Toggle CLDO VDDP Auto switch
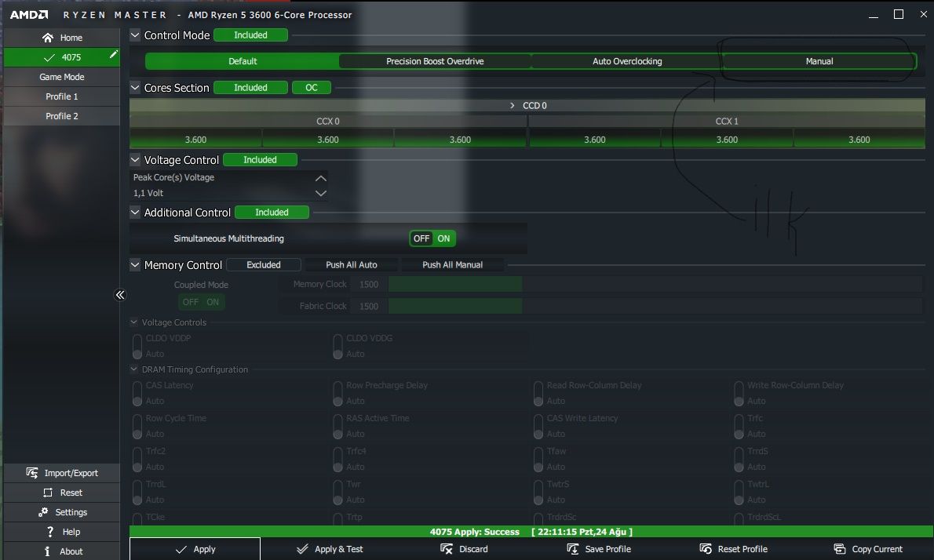Image resolution: width=934 pixels, height=560 pixels. pyautogui.click(x=137, y=347)
